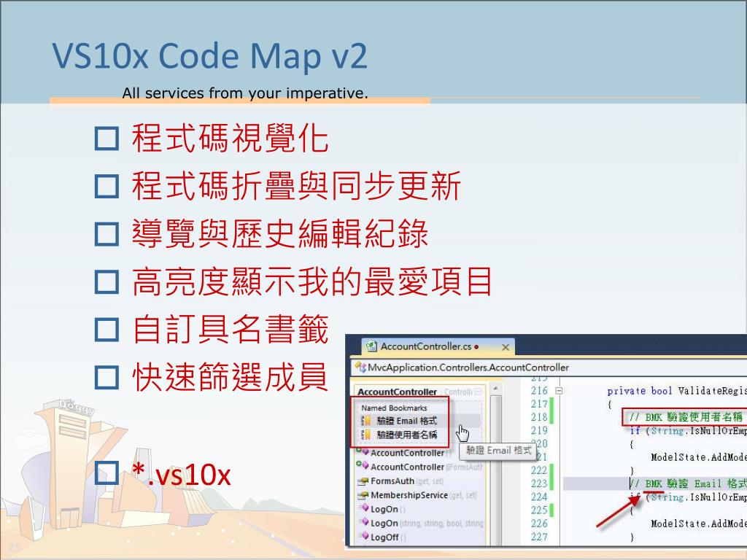Click the LogOff() method icon

365,537
